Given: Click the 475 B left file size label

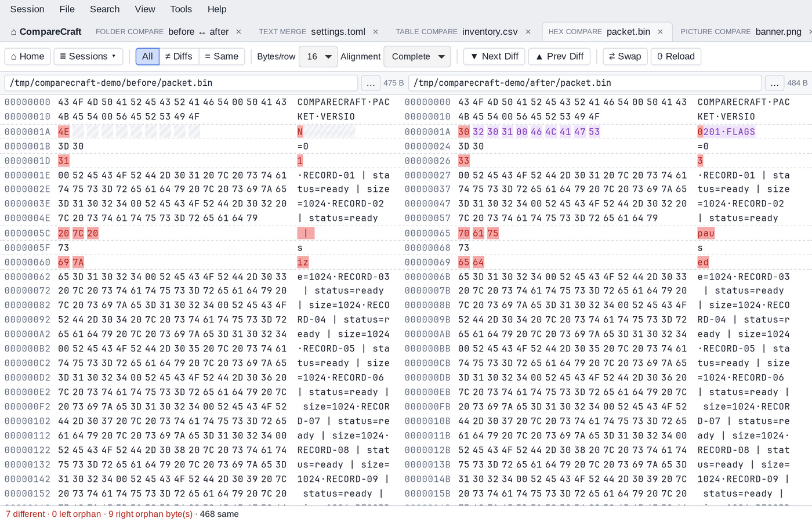Looking at the screenshot, I should [x=394, y=83].
